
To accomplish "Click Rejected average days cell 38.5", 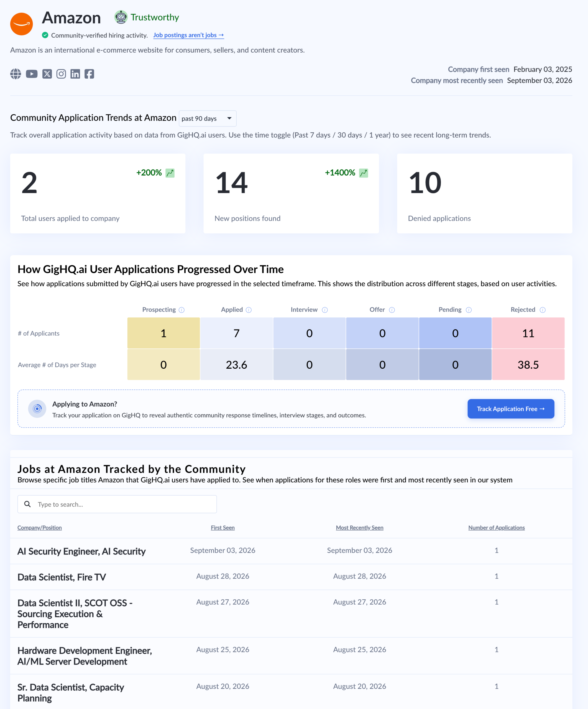I will pyautogui.click(x=528, y=365).
